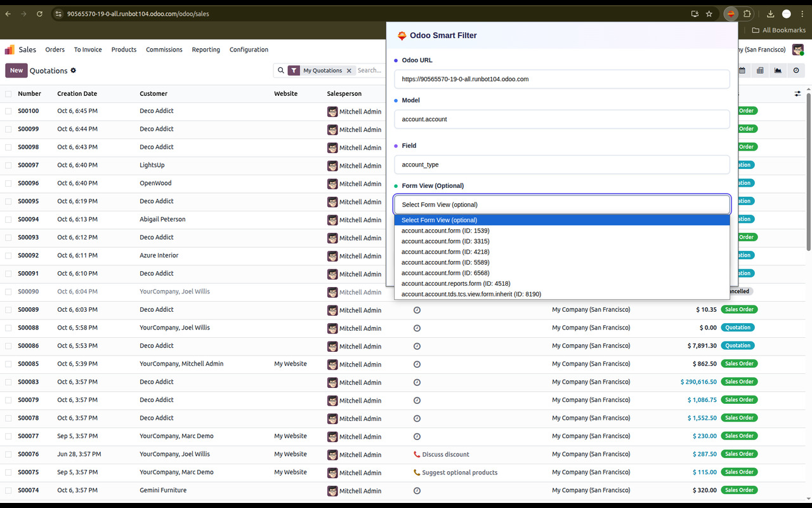Click phone activity icon on S00076
Screen dimensions: 812x508
(417, 455)
